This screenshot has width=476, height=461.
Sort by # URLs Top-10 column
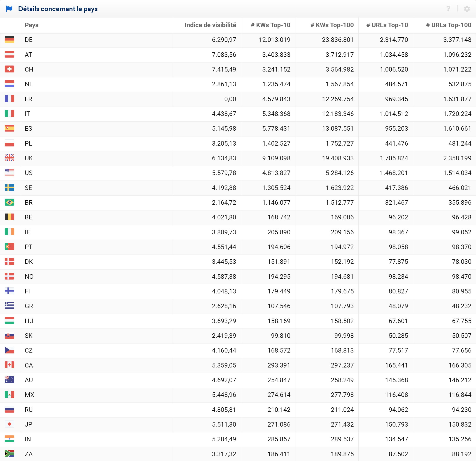pyautogui.click(x=387, y=25)
